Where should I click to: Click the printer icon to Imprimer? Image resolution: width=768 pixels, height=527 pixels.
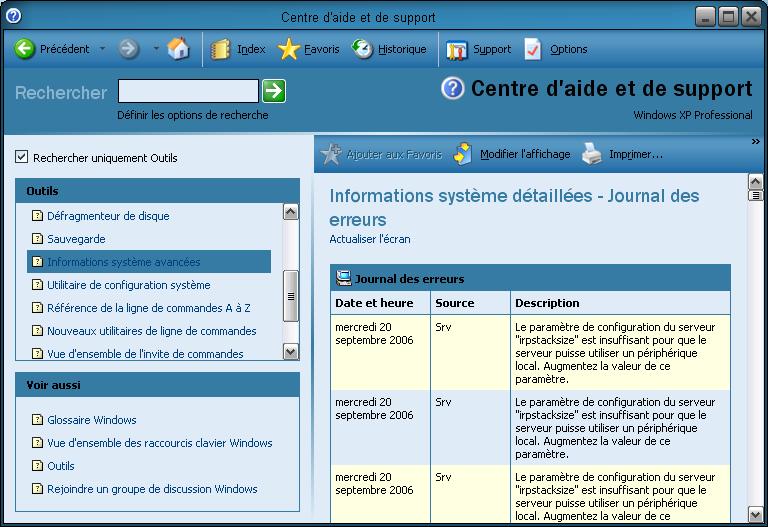(592, 154)
